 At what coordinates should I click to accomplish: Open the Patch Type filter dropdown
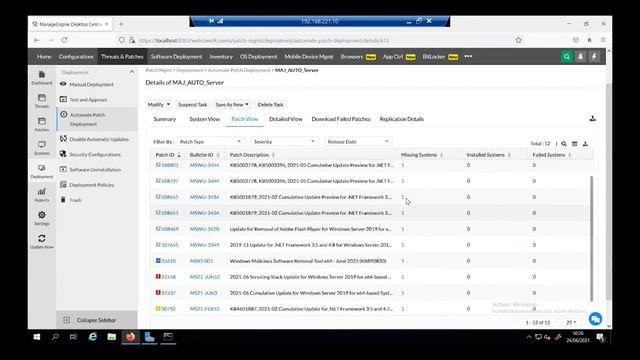pyautogui.click(x=210, y=142)
